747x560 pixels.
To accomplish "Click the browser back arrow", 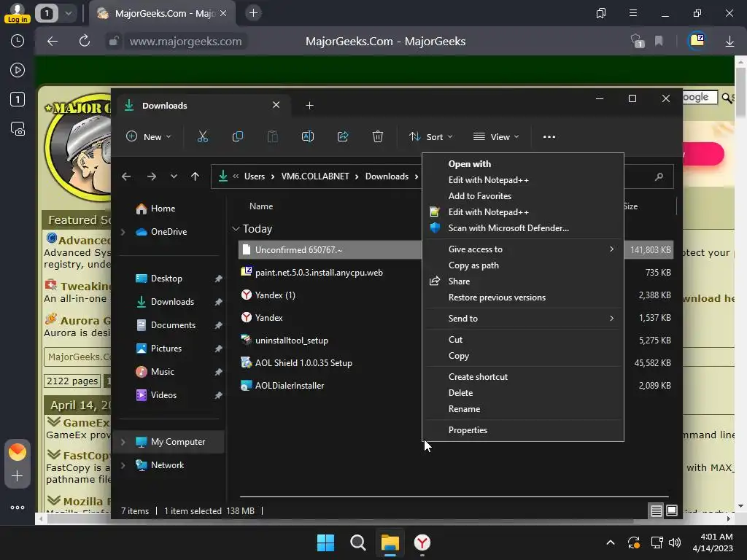I will [x=53, y=42].
